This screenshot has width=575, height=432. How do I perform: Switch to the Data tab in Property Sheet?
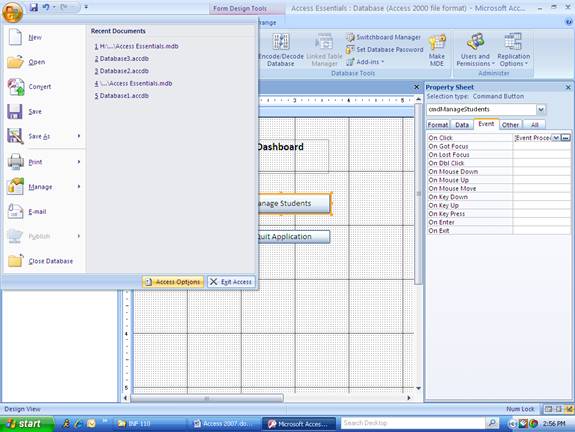point(462,125)
